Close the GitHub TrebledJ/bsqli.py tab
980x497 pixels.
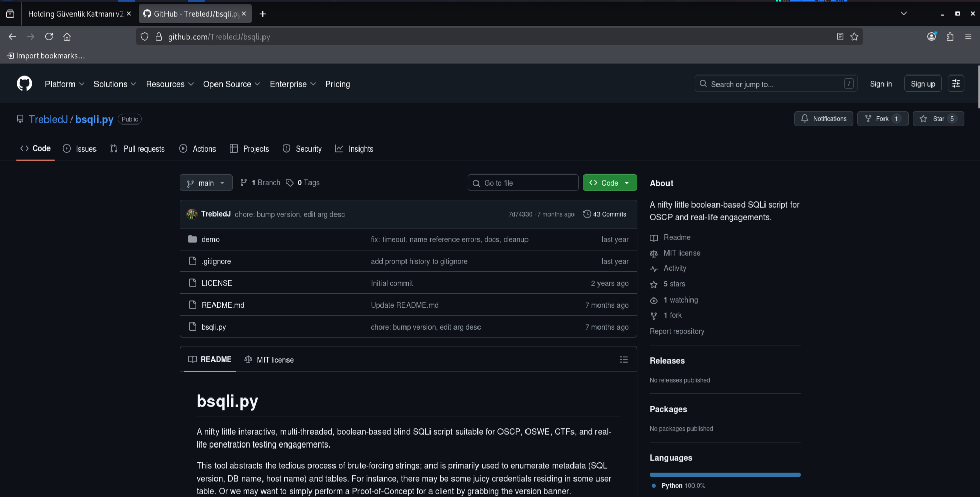244,14
